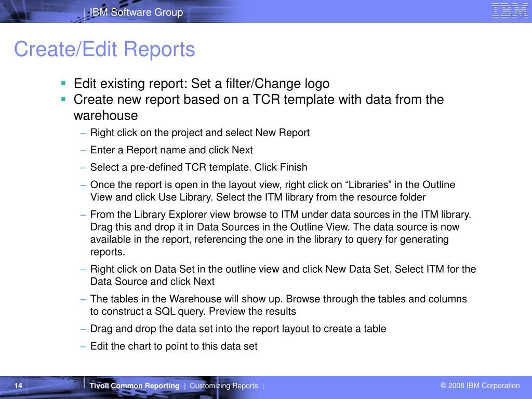The height and width of the screenshot is (399, 532).
Task: Select 'Right click on the project and select New Report'
Action: point(200,132)
